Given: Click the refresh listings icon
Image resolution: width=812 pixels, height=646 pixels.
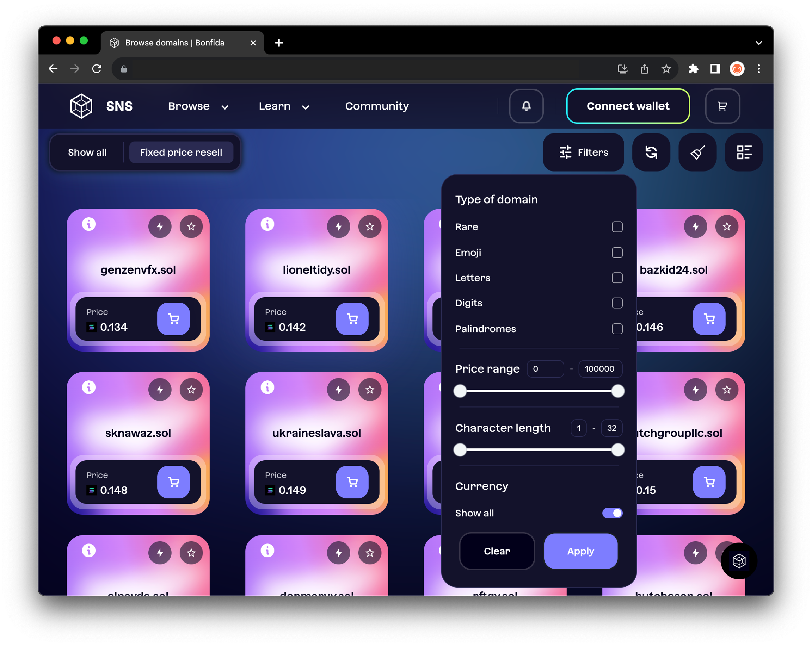Looking at the screenshot, I should pyautogui.click(x=651, y=153).
